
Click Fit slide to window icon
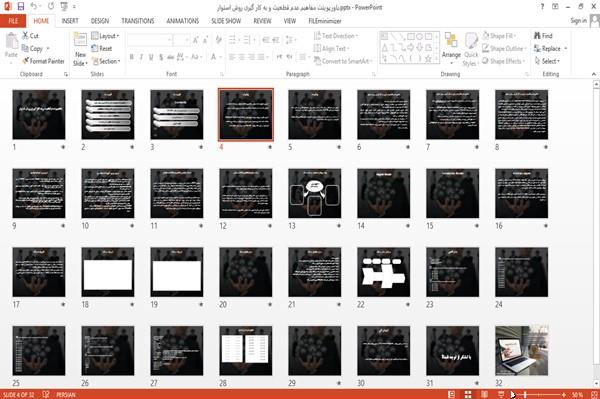pyautogui.click(x=594, y=394)
